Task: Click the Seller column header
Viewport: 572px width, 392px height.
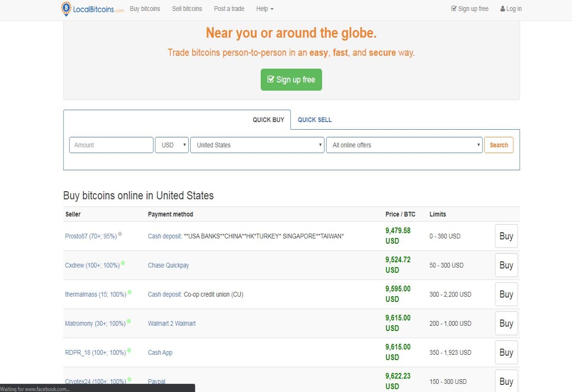Action: click(73, 214)
